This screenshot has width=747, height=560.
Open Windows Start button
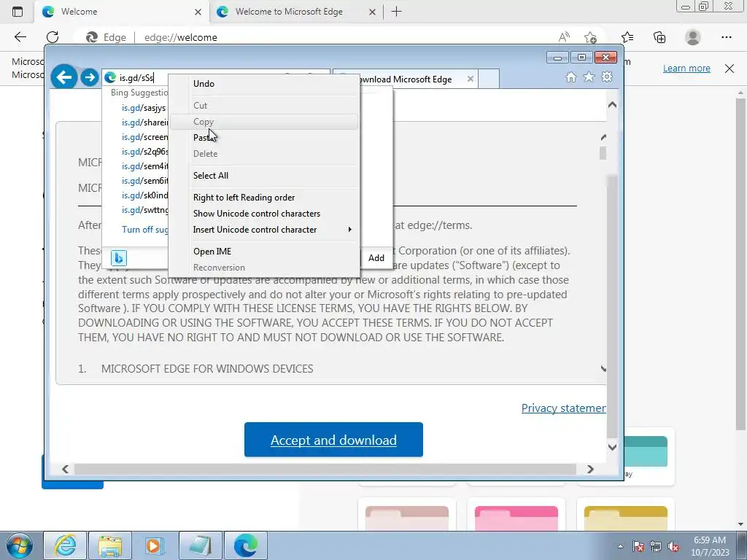(x=19, y=545)
